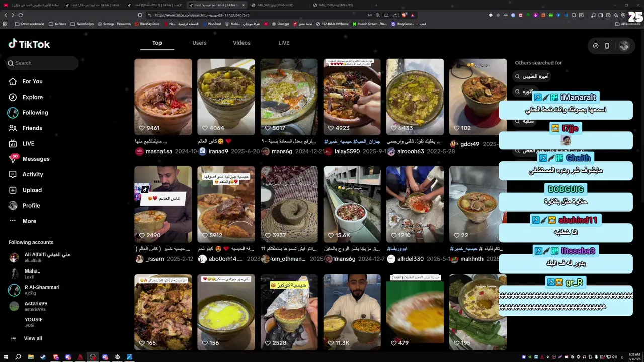
Task: Focus the TikTok search box
Action: point(43,63)
